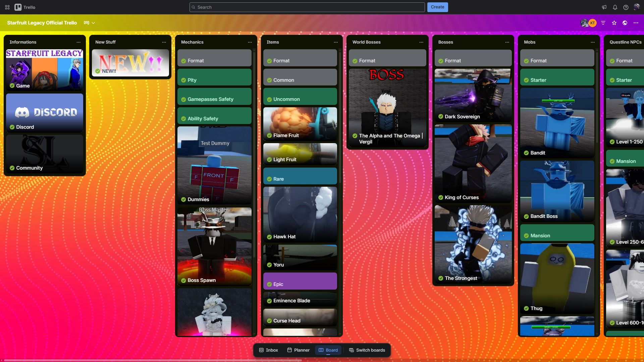Click the Create button
644x362 pixels.
click(437, 7)
